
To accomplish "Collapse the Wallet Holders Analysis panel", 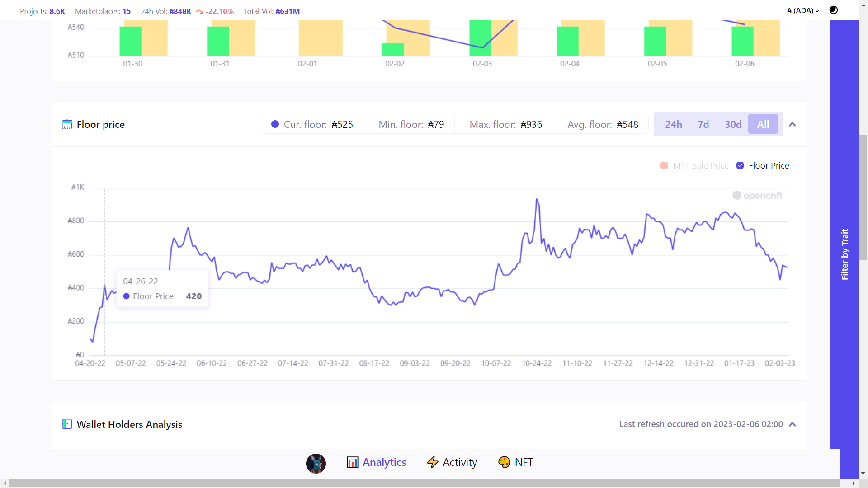I will 792,424.
